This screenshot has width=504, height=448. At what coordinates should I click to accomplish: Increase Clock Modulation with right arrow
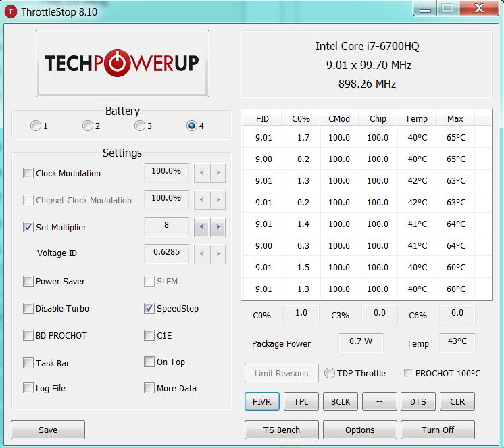point(218,173)
